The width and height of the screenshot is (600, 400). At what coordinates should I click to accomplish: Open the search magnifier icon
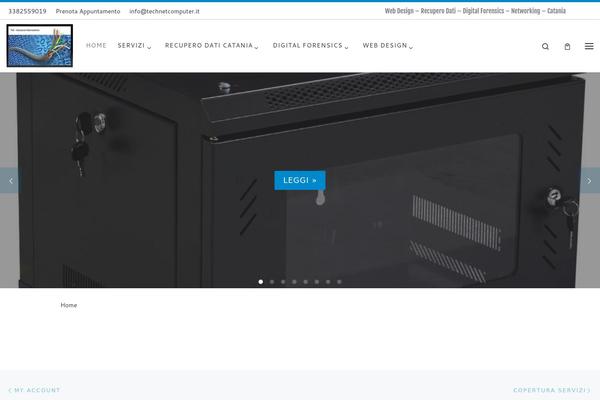545,46
